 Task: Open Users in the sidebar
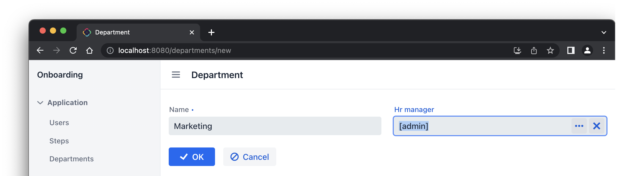59,123
